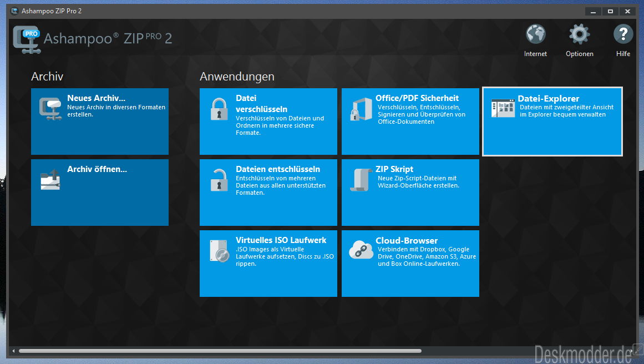Click the "Anwendungen" section heading

point(237,77)
